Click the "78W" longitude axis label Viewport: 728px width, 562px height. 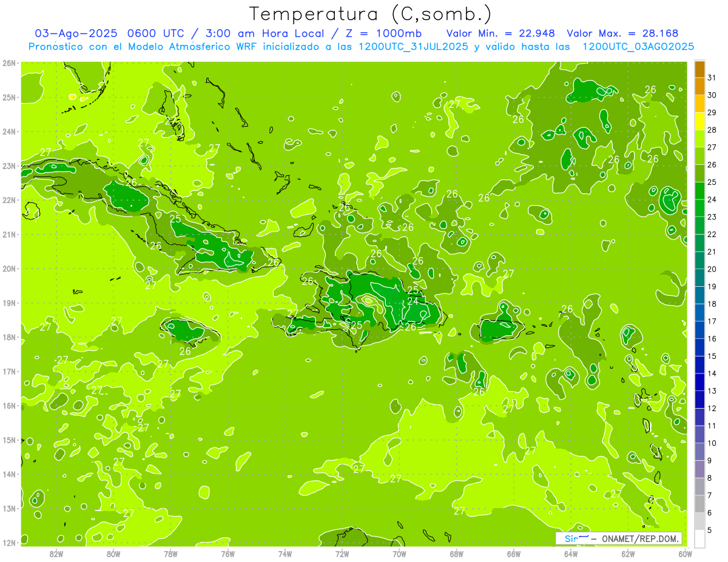coord(170,554)
